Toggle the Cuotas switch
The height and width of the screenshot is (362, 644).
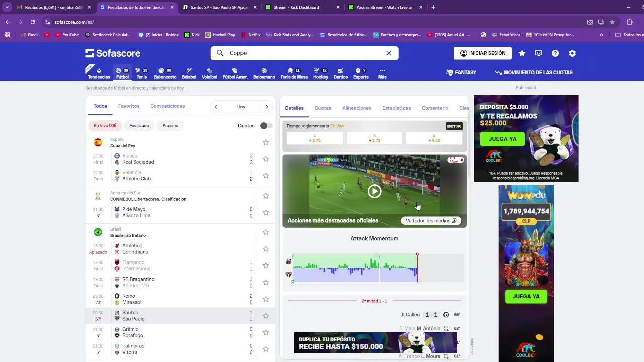pos(266,126)
